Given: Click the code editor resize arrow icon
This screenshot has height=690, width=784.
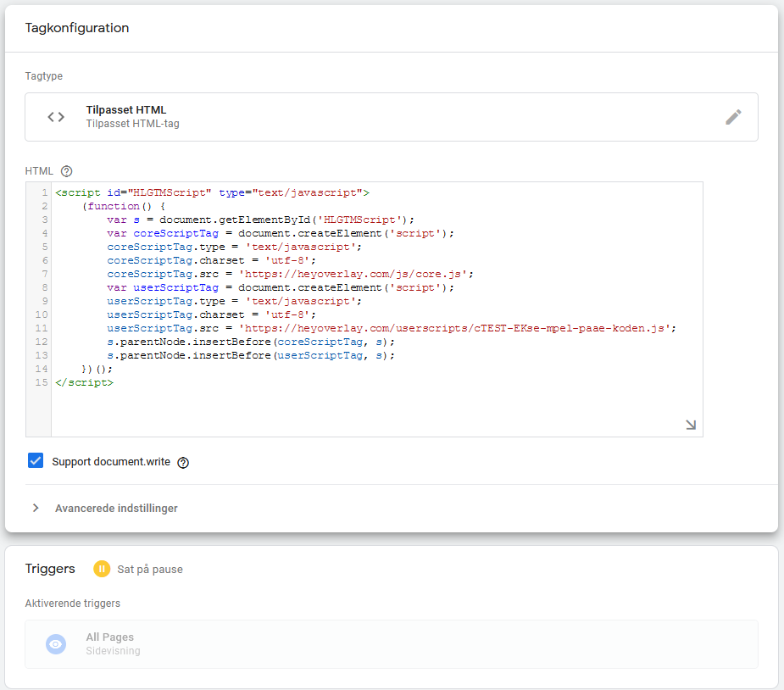Looking at the screenshot, I should [691, 425].
